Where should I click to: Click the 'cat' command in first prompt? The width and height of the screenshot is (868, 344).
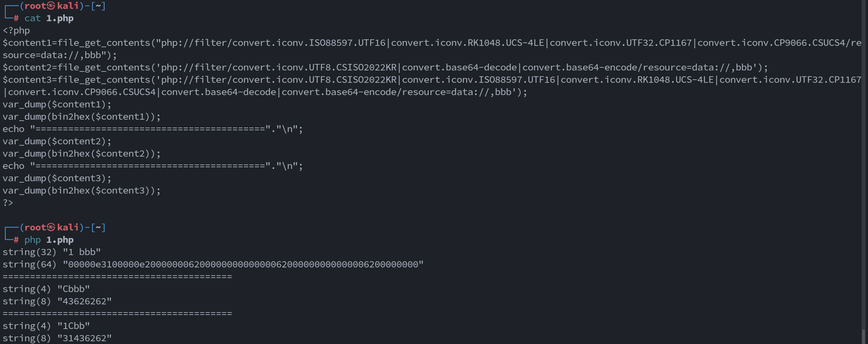[32, 18]
